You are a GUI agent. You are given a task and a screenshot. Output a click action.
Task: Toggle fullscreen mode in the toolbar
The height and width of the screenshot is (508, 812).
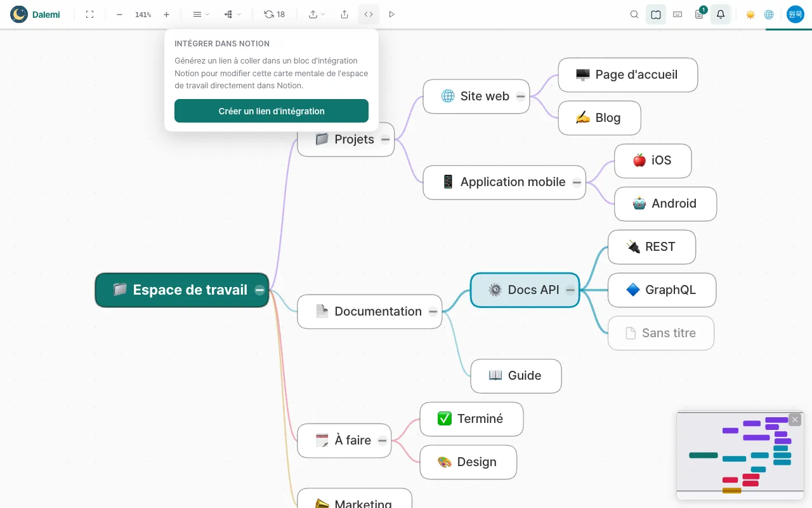tap(89, 14)
